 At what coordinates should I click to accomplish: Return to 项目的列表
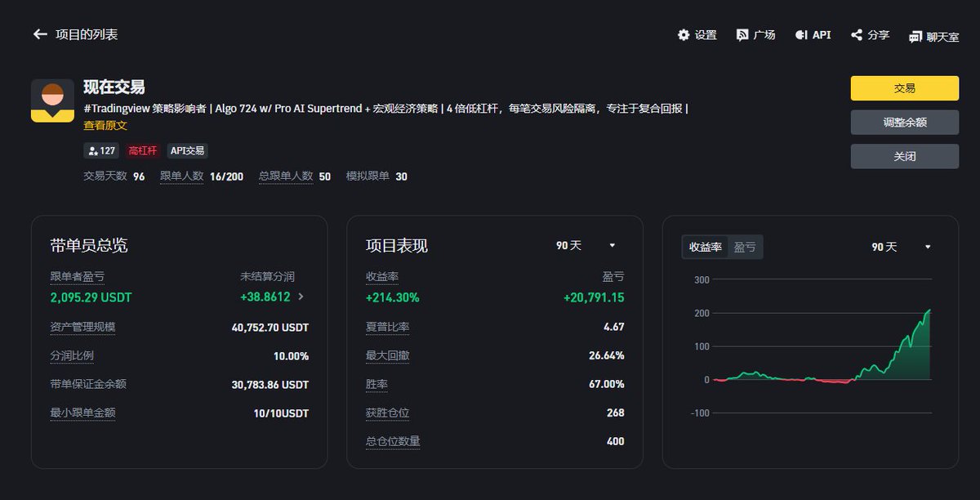pos(87,34)
